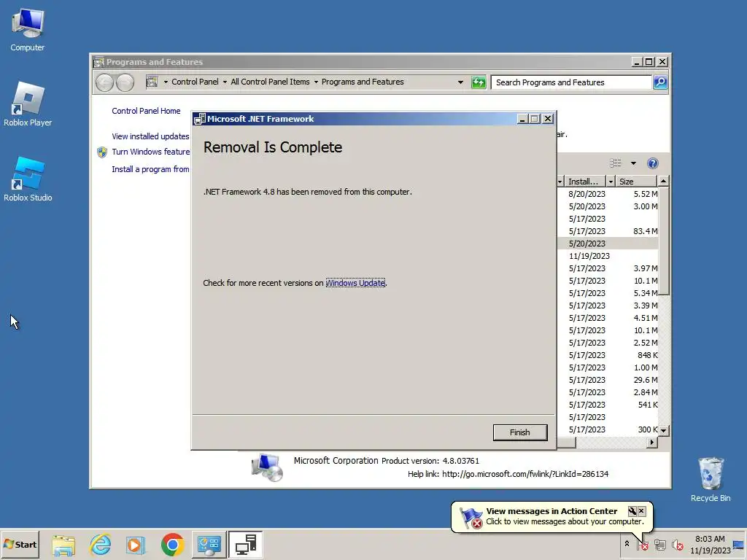Open Turn Windows features on or off

150,152
